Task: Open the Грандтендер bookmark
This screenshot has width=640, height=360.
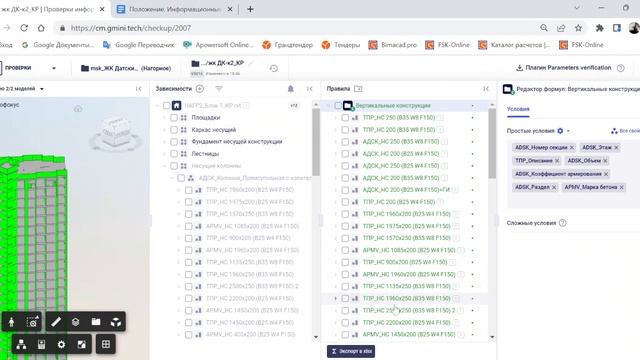Action: pos(288,45)
